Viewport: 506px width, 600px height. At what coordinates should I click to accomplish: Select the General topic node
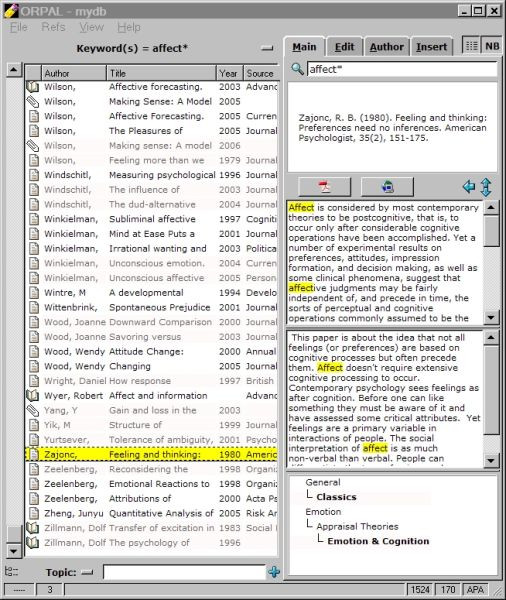[323, 482]
